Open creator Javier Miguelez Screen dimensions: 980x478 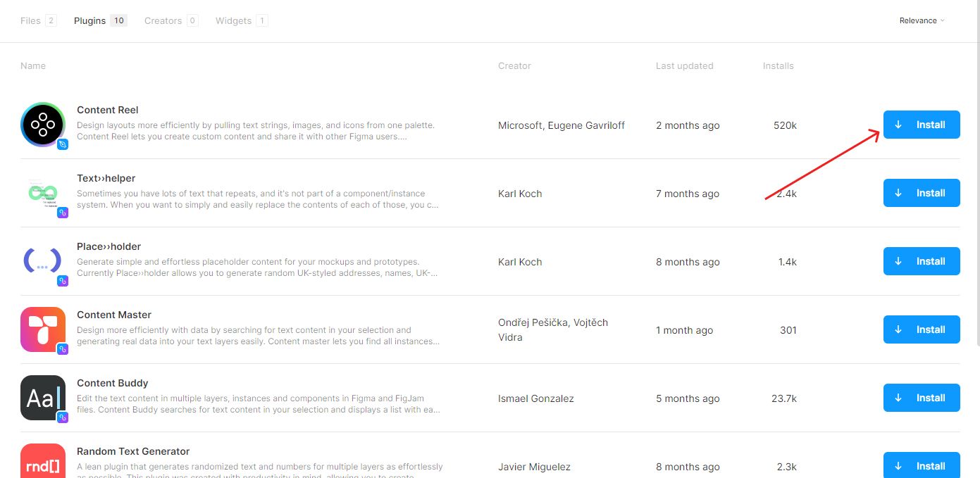click(x=534, y=467)
